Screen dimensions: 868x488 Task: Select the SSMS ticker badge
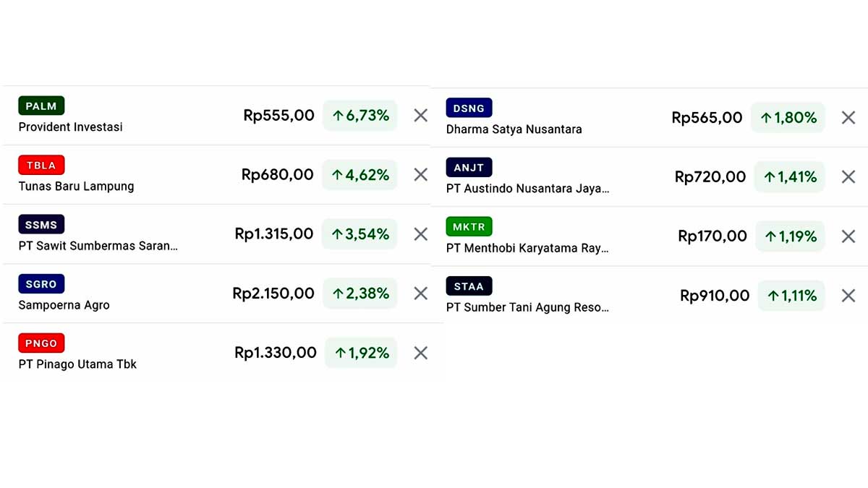41,224
